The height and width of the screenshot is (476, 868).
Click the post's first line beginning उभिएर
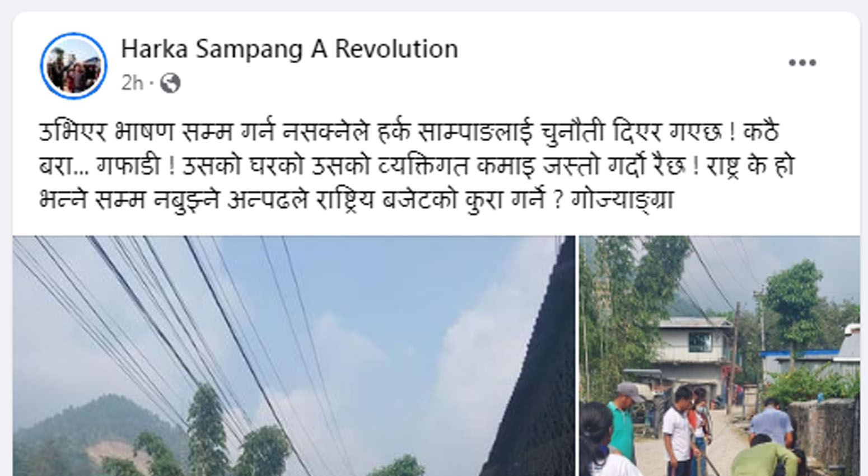coord(409,133)
